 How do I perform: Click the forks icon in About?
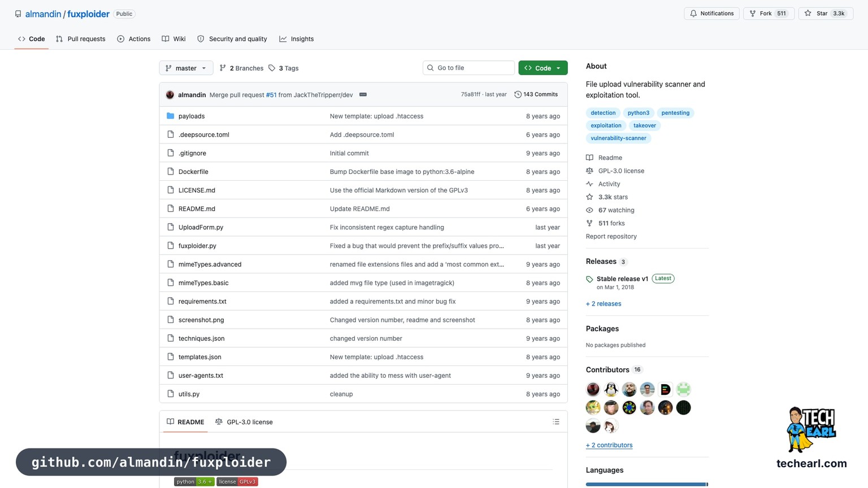pyautogui.click(x=589, y=223)
